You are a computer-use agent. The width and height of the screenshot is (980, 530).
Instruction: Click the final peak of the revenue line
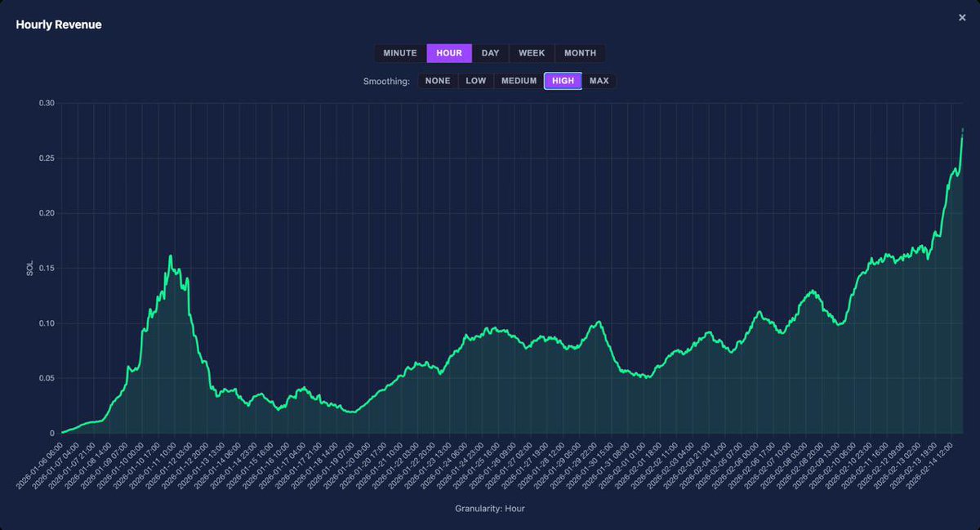[x=962, y=129]
